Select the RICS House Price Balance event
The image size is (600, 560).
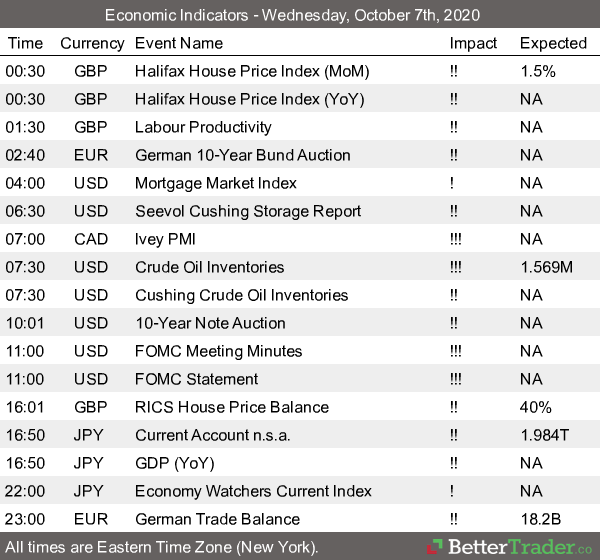coord(231,407)
